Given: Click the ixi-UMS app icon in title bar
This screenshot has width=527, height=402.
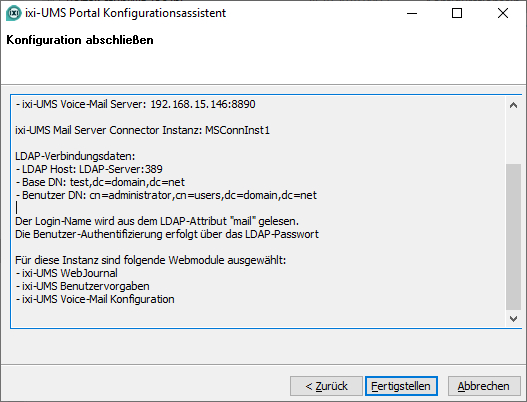Looking at the screenshot, I should pos(14,13).
